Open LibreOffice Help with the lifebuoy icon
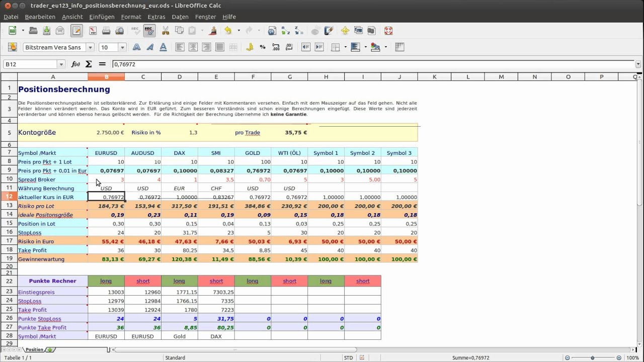This screenshot has height=362, width=644. 388,31
